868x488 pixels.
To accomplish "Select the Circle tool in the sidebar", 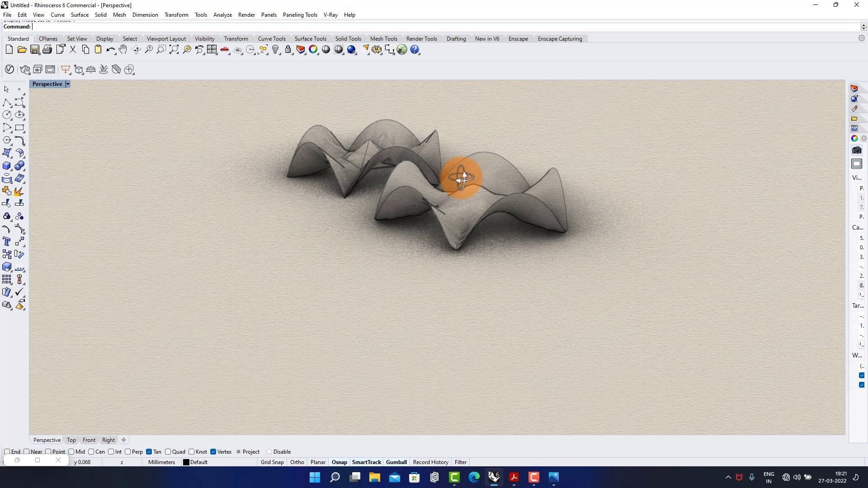I will coord(7,115).
